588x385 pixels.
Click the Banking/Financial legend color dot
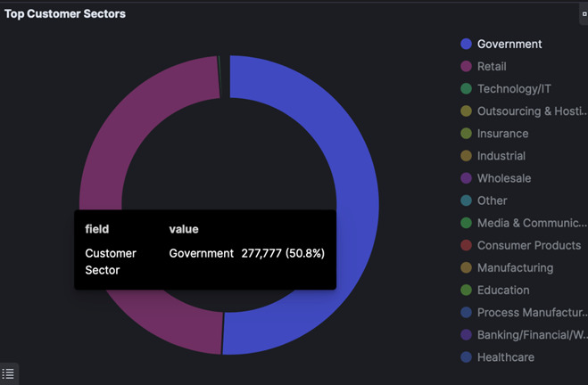coord(466,335)
